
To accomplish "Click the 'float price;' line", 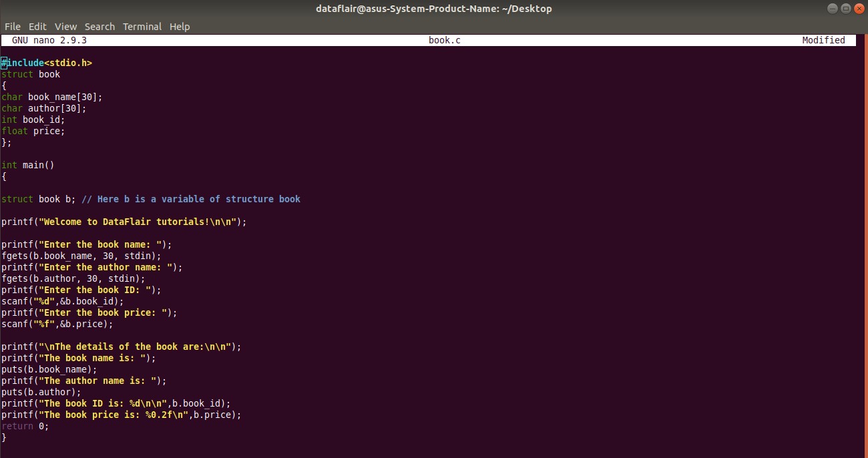I will point(33,131).
